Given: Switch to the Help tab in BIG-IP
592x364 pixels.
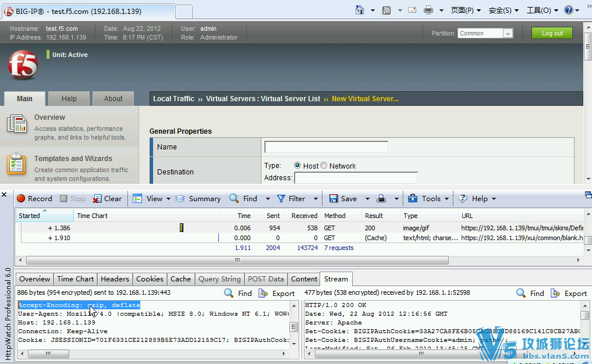Looking at the screenshot, I should click(69, 98).
